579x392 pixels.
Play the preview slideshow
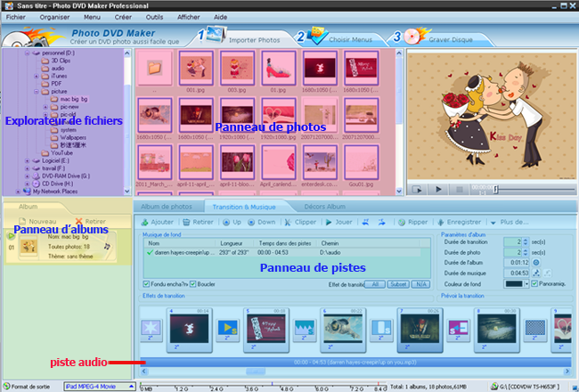(x=438, y=189)
